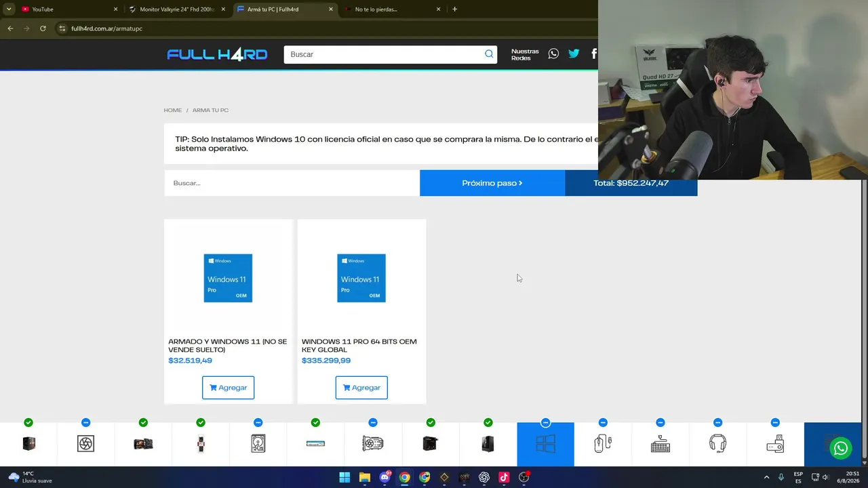Open the CPU cooler fan step
868x488 pixels.
pos(85,444)
